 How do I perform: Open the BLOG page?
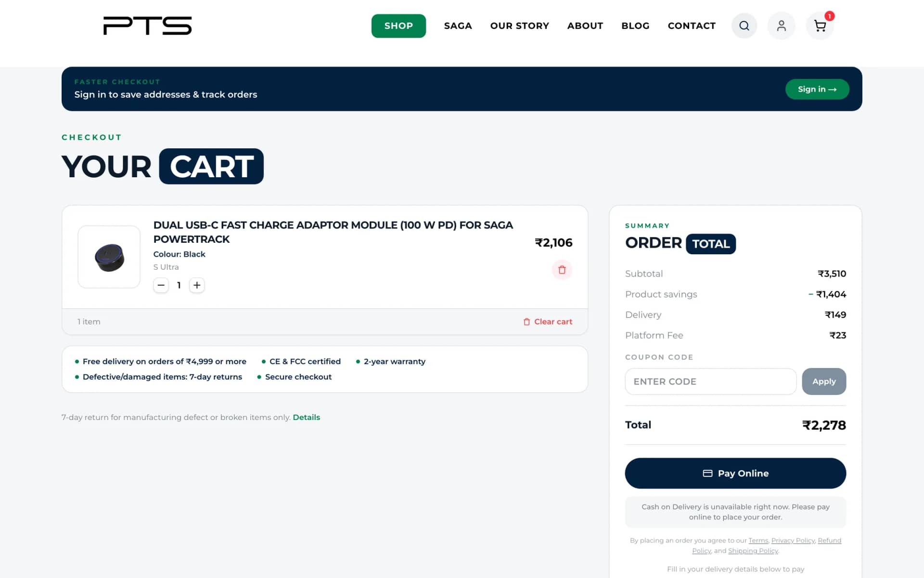click(x=635, y=26)
